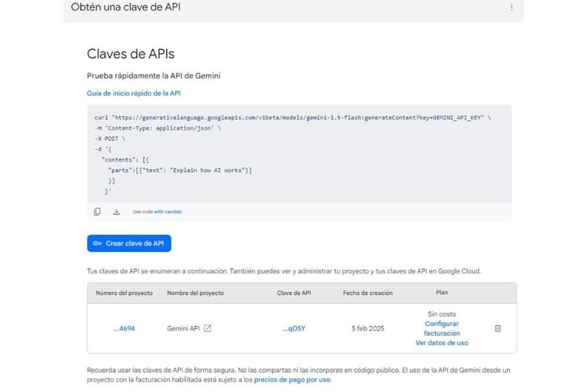Open precios de pago por uso link
The width and height of the screenshot is (588, 392).
click(x=292, y=380)
